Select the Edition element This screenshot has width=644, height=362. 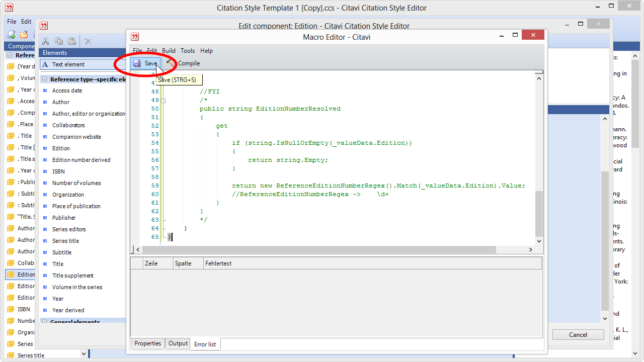(61, 148)
